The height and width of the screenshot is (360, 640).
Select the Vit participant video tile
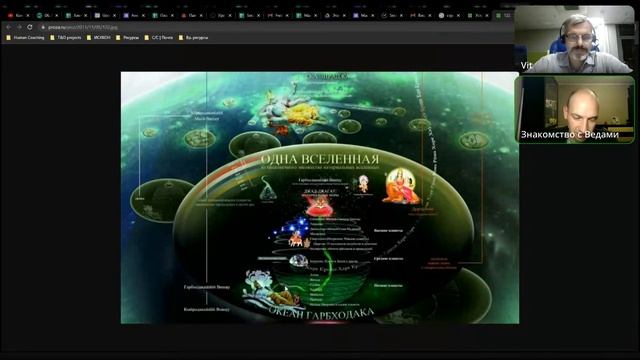click(574, 39)
